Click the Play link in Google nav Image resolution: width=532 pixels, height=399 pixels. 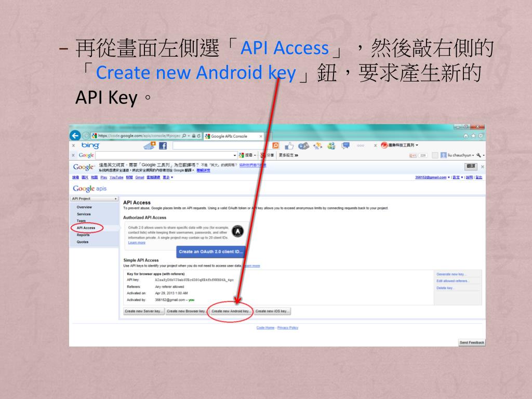coord(104,178)
